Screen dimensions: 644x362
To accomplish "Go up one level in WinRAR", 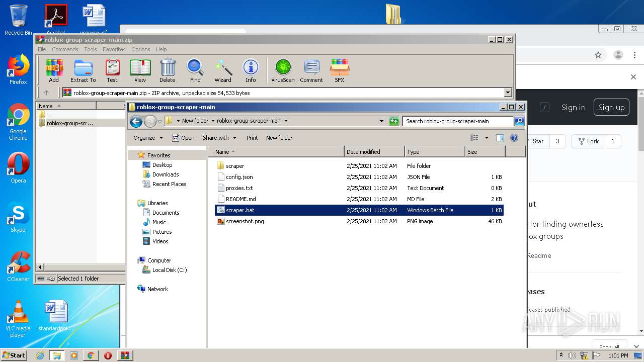I will 46,93.
